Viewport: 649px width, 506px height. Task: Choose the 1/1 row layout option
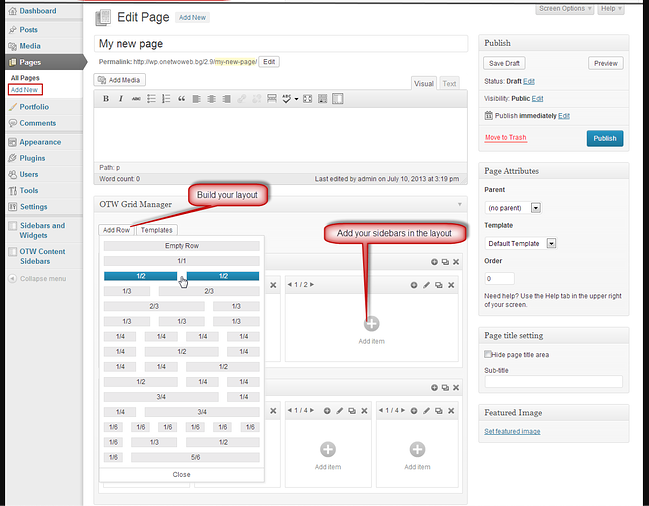click(182, 261)
